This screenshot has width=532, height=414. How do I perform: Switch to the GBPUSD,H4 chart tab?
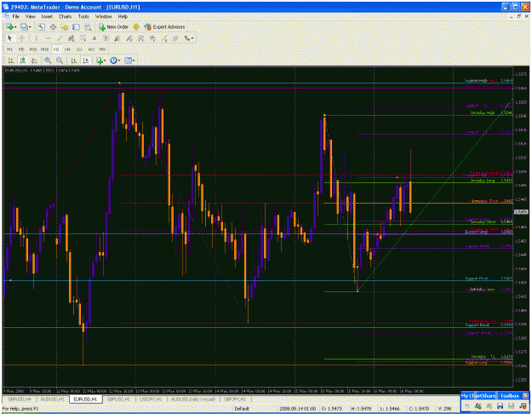coord(20,399)
